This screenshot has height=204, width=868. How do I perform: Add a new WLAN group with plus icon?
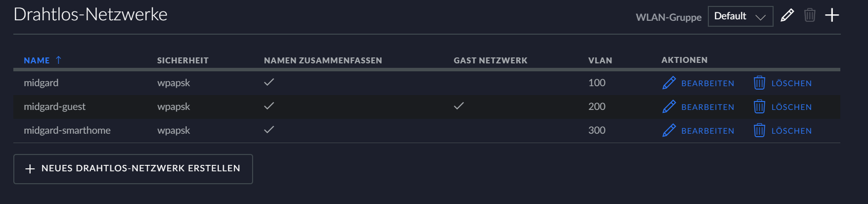(832, 15)
